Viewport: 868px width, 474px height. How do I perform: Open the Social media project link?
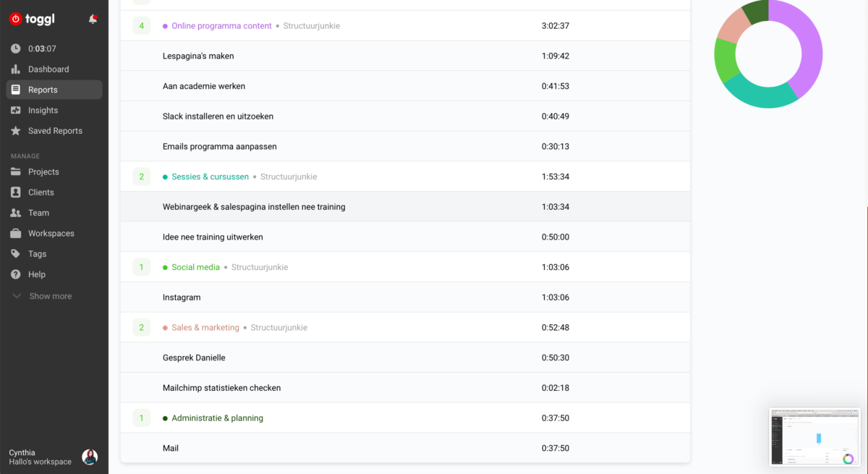195,267
